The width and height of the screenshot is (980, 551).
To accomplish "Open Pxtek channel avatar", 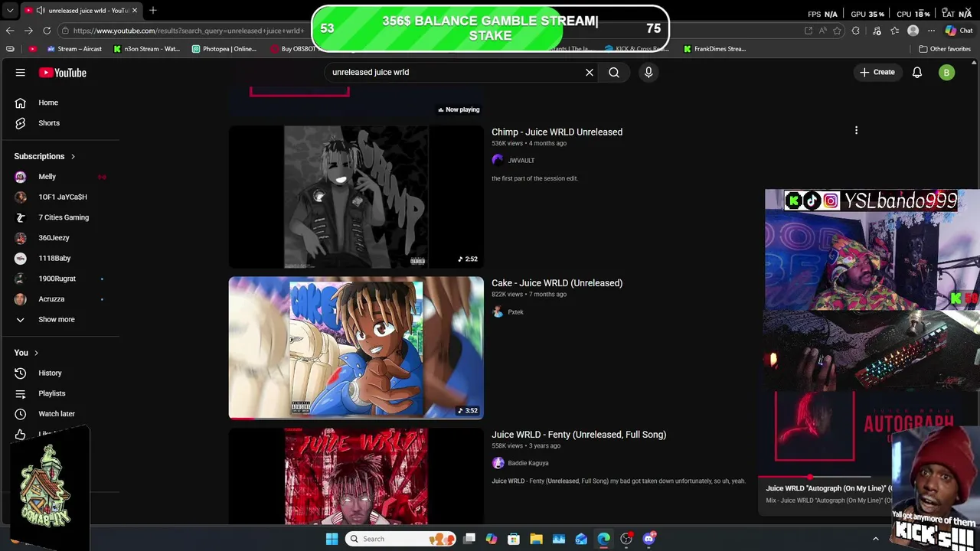I will [x=498, y=311].
